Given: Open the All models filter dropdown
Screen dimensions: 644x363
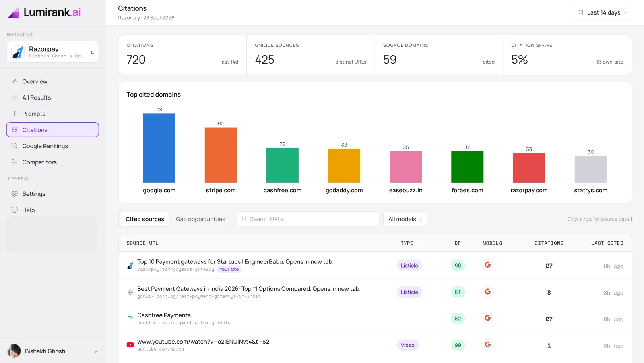Looking at the screenshot, I should [405, 219].
